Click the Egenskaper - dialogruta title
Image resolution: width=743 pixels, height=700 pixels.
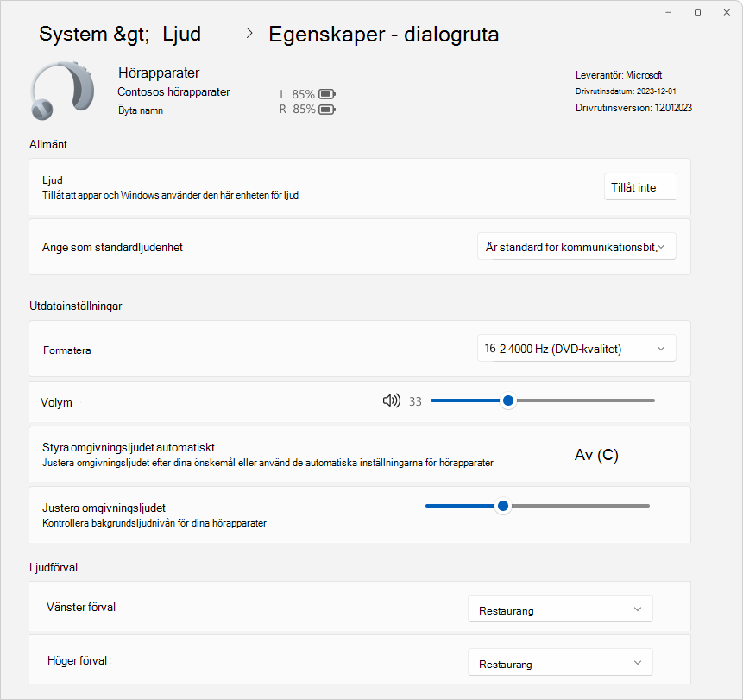point(383,35)
